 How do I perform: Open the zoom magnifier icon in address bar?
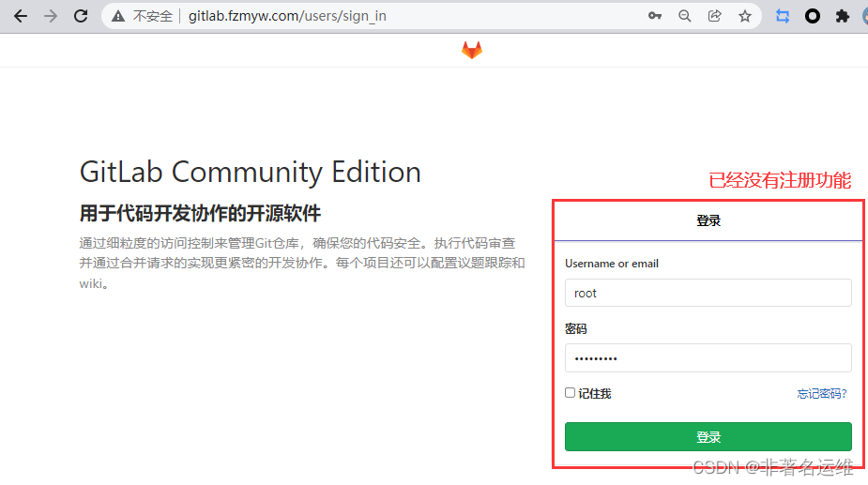coord(685,16)
